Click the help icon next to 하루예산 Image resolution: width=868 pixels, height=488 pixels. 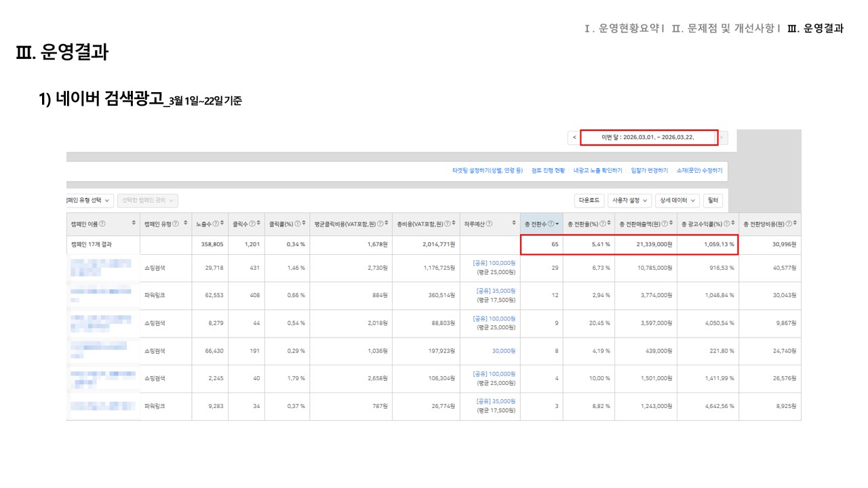(489, 224)
